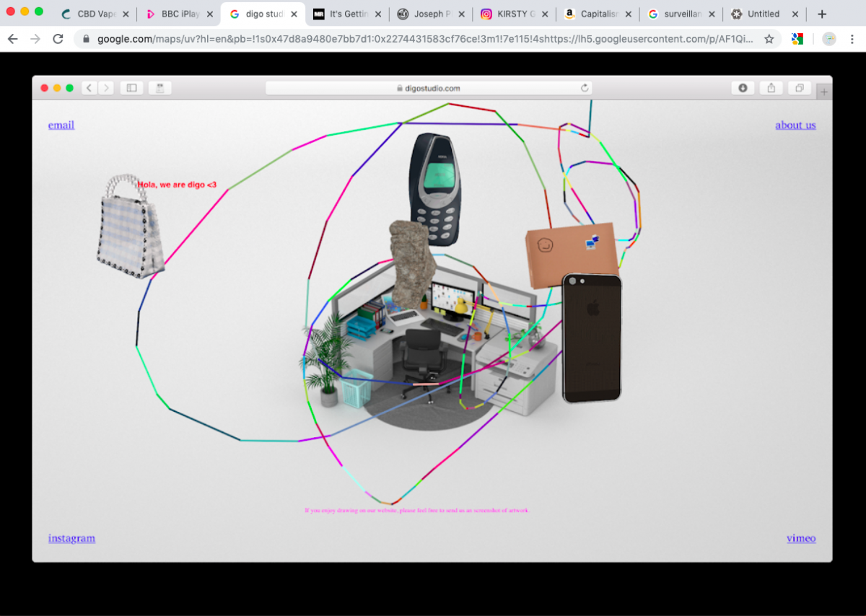Open a new Chrome tab with the plus button
Screen dimensions: 866x616
point(821,13)
